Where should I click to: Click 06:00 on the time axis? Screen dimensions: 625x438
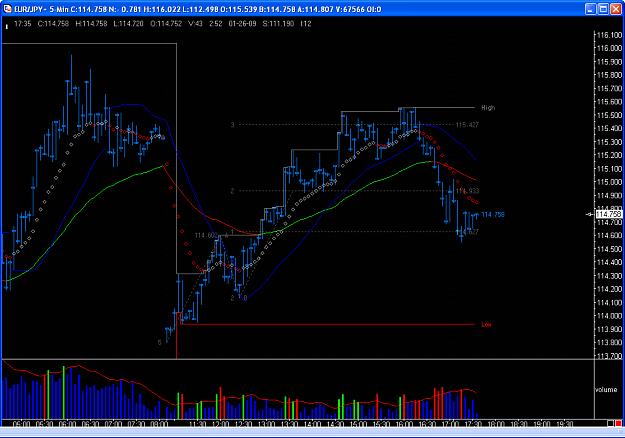pos(67,424)
